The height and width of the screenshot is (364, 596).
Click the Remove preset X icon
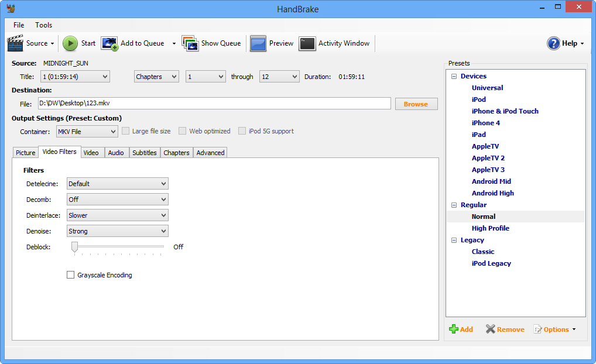(491, 329)
